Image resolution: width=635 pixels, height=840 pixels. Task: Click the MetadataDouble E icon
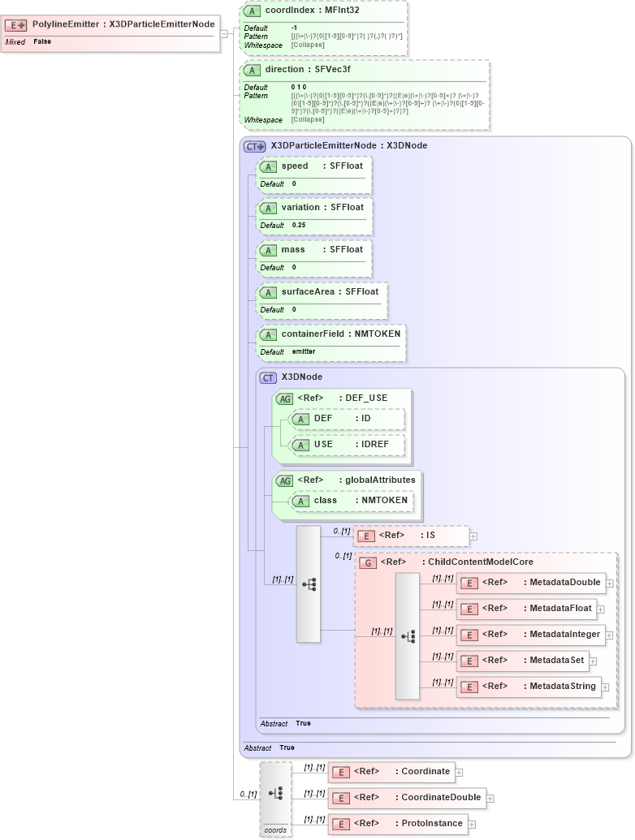click(469, 584)
